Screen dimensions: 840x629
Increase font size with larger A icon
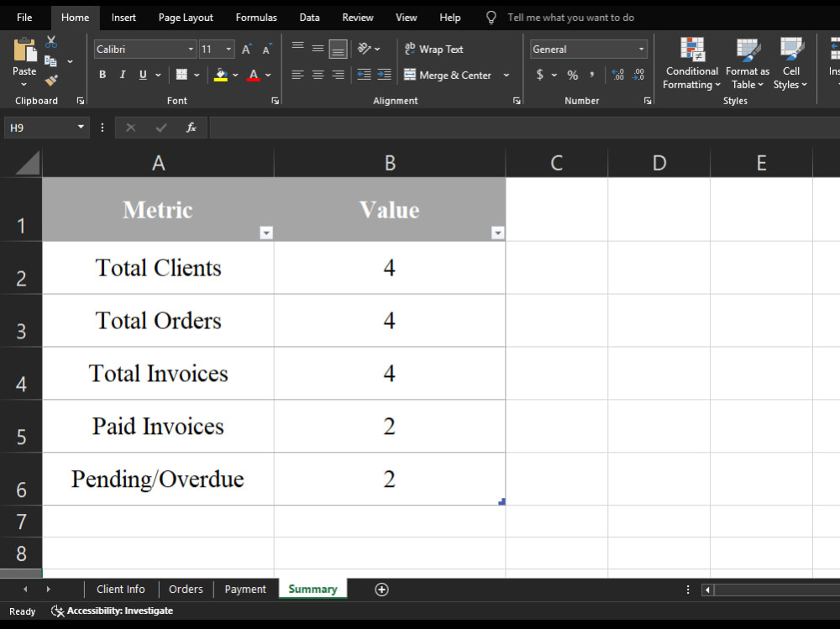(x=246, y=50)
